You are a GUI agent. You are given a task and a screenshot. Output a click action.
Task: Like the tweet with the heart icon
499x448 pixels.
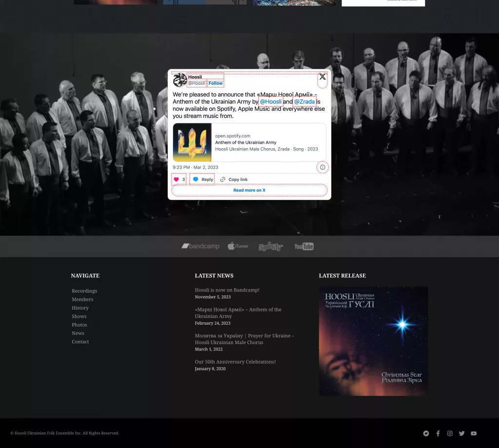click(177, 179)
